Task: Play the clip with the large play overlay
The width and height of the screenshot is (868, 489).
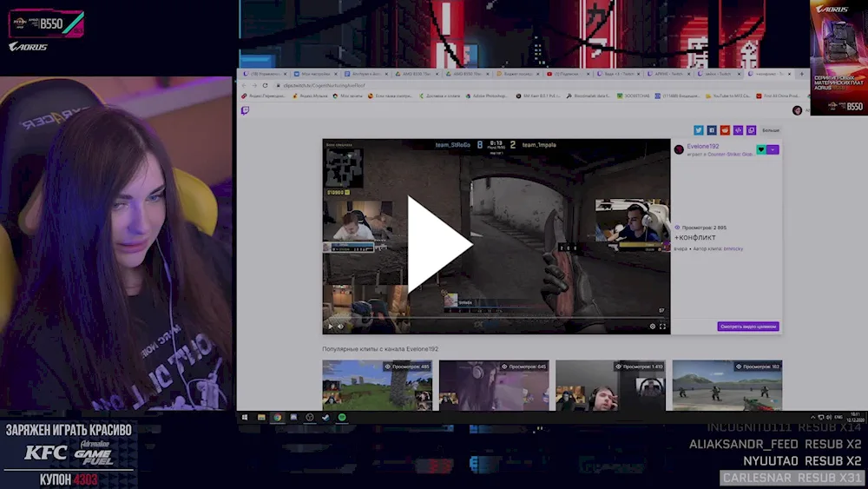Action: coord(439,244)
